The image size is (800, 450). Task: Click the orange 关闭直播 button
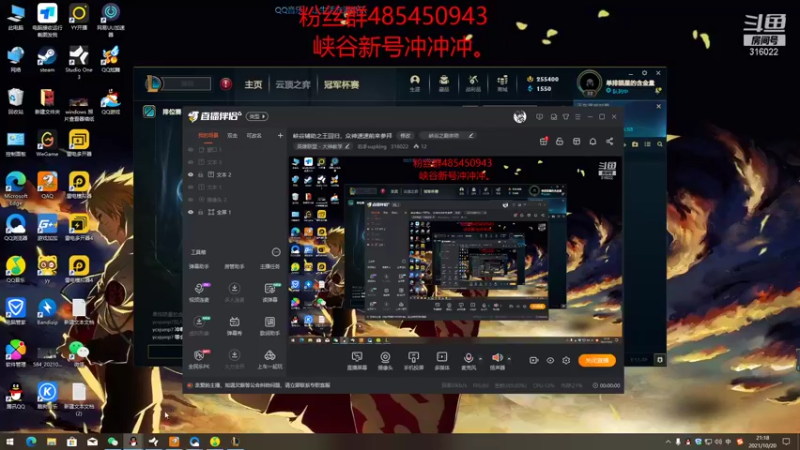click(597, 360)
